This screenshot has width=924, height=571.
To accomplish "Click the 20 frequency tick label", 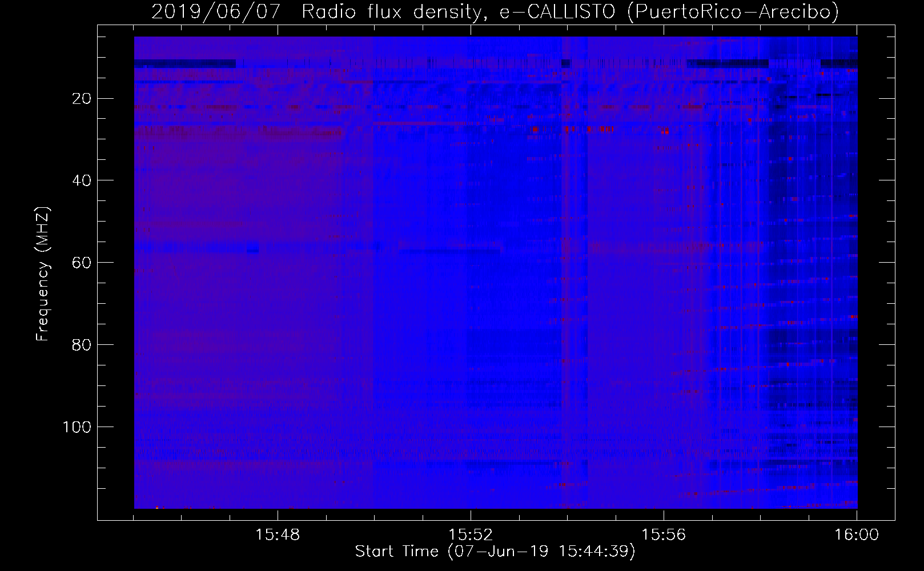I will point(82,99).
